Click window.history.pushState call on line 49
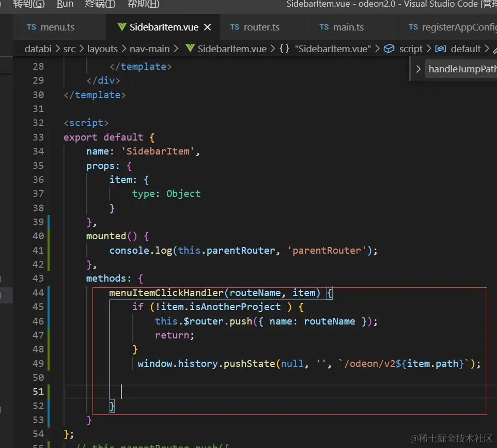This screenshot has height=448, width=497. coord(206,363)
